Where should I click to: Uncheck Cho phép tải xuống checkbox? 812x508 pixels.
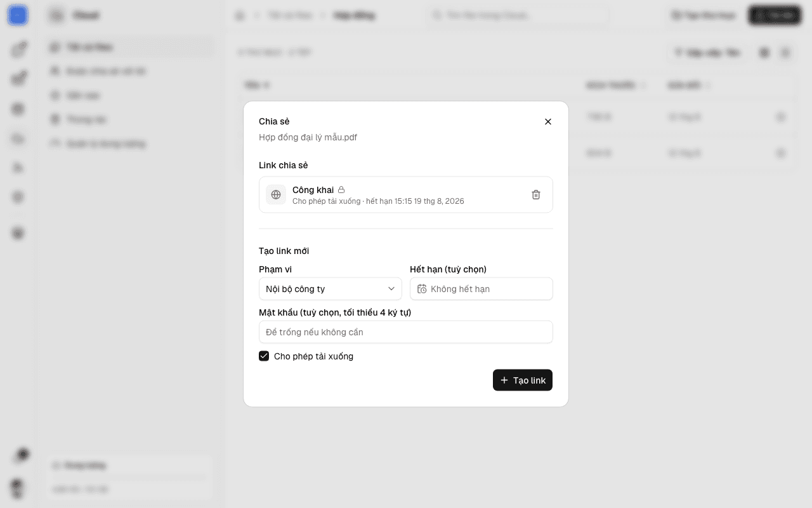(264, 356)
